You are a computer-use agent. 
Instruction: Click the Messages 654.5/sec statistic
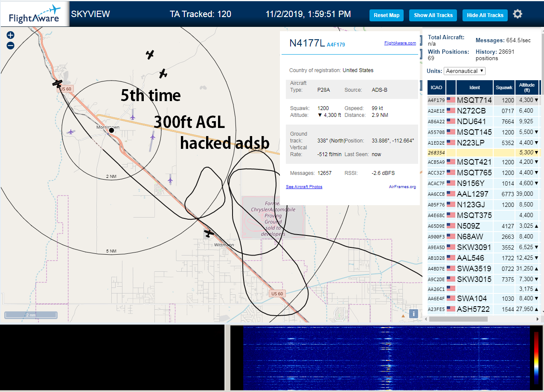[x=503, y=41]
